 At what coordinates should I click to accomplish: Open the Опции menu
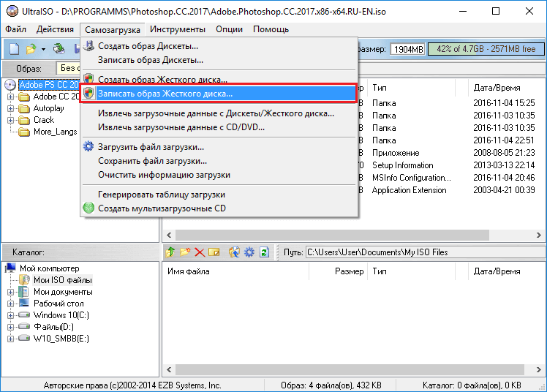tap(229, 29)
